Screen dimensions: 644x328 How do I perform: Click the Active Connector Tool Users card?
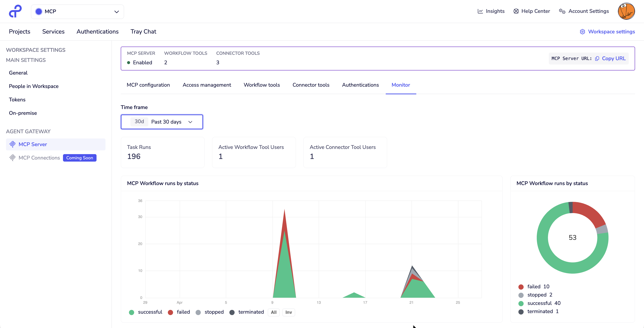(x=345, y=152)
